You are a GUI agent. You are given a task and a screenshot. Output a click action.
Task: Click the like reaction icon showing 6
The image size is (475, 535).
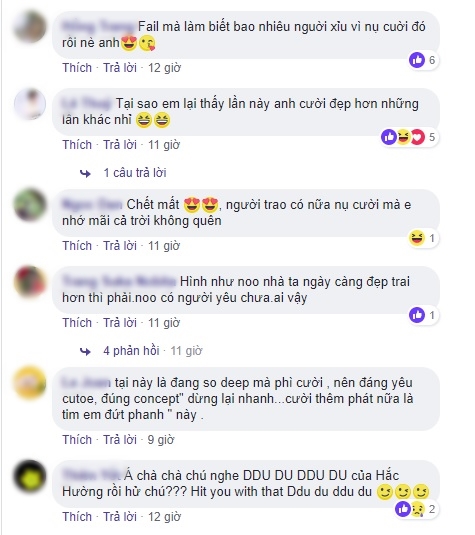tap(417, 60)
